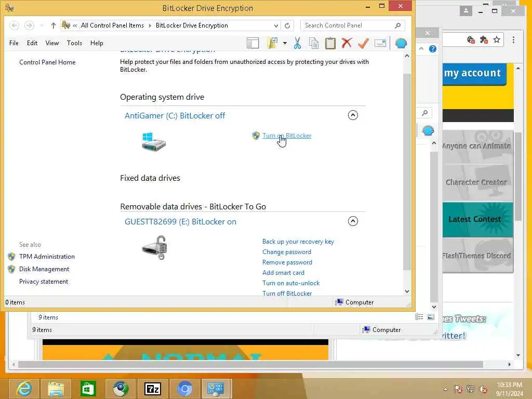Open Internet Explorer from taskbar
The height and width of the screenshot is (399, 532).
24,389
